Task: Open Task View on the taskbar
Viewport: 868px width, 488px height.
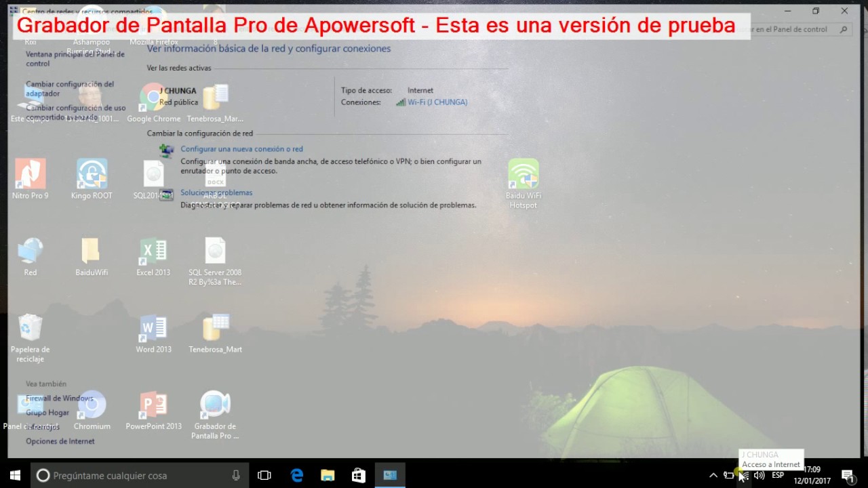Action: point(264,476)
